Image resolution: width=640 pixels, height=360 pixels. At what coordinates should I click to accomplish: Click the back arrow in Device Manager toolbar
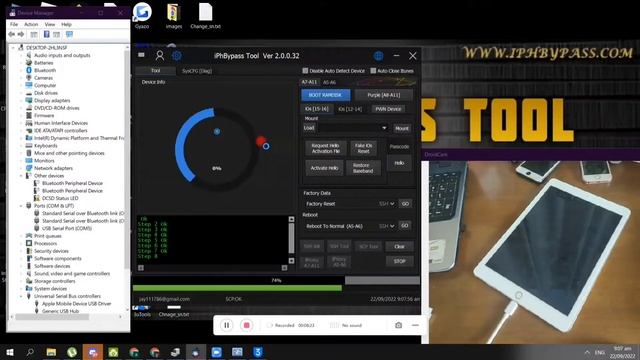[12, 35]
